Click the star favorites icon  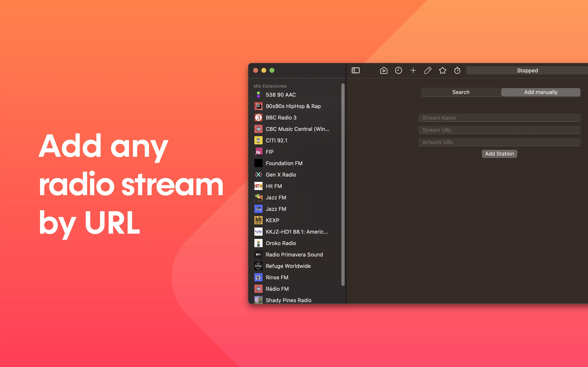click(x=442, y=70)
